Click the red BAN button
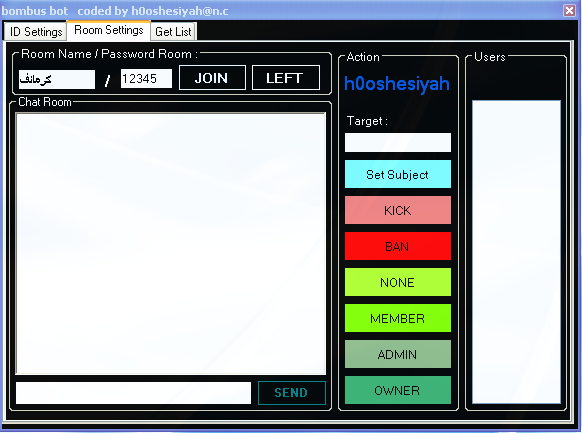582x433 pixels. click(398, 246)
